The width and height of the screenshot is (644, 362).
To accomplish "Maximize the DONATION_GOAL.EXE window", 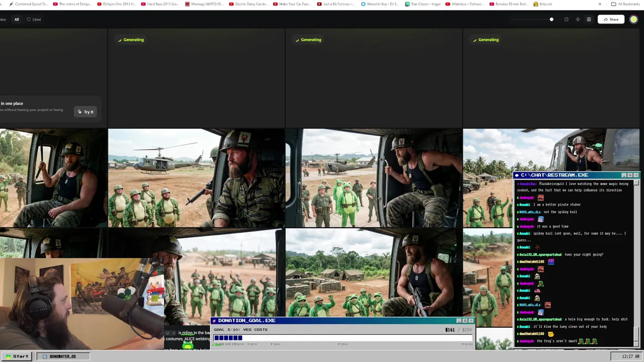I will (x=464, y=320).
